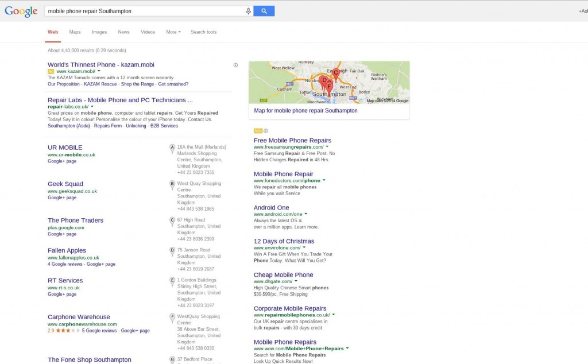Expand the More search menu
This screenshot has width=588, height=364.
tap(173, 32)
